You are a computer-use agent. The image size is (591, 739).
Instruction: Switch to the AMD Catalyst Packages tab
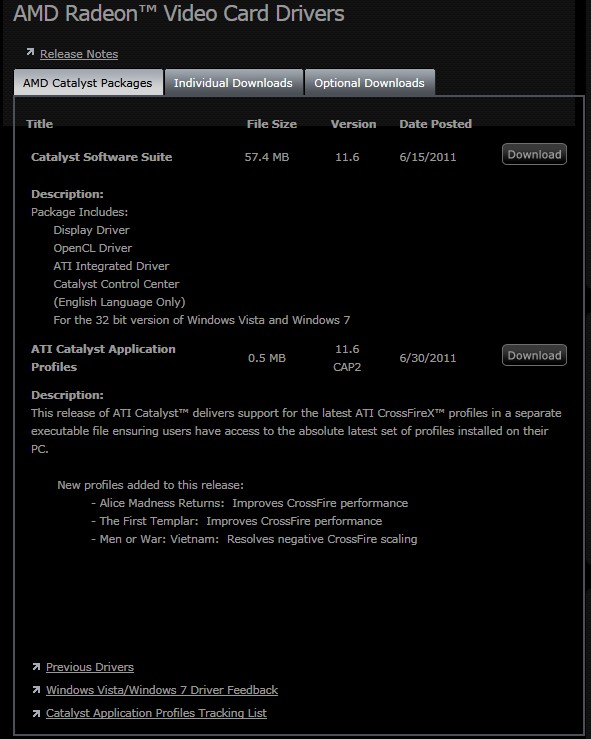(x=88, y=83)
